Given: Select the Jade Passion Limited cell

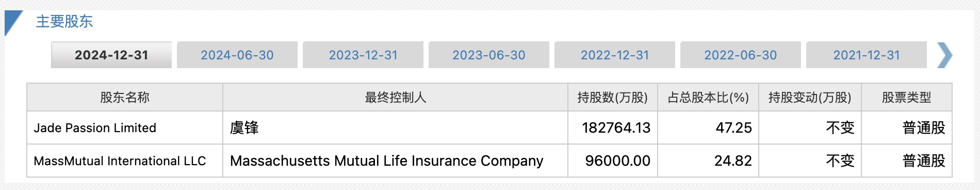Looking at the screenshot, I should (125, 128).
